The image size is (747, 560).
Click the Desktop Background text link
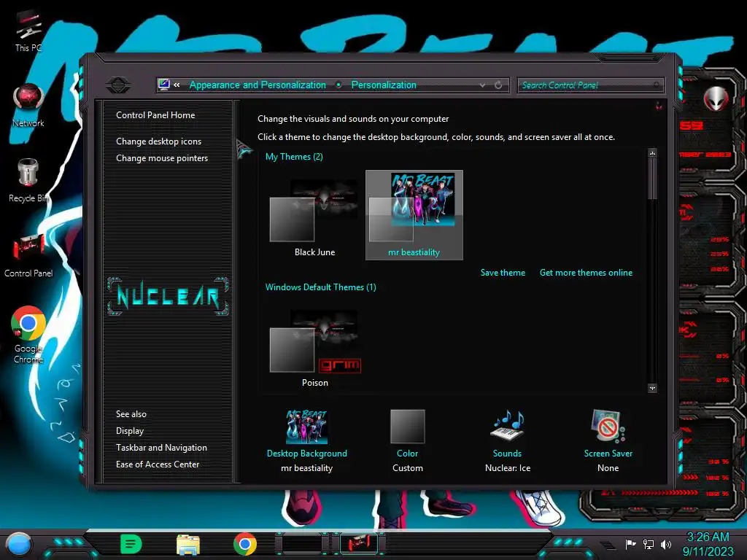click(x=307, y=454)
